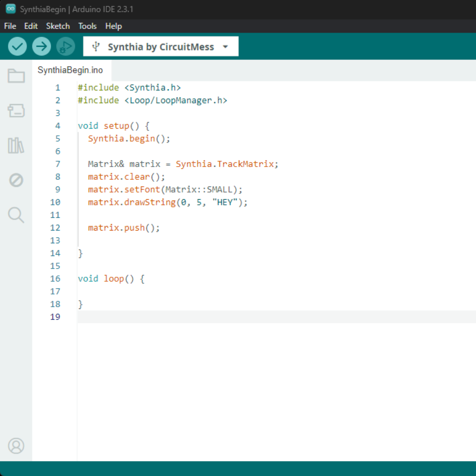Open the Boards Manager sidebar icon
Viewport: 476px width, 476px height.
(x=16, y=111)
